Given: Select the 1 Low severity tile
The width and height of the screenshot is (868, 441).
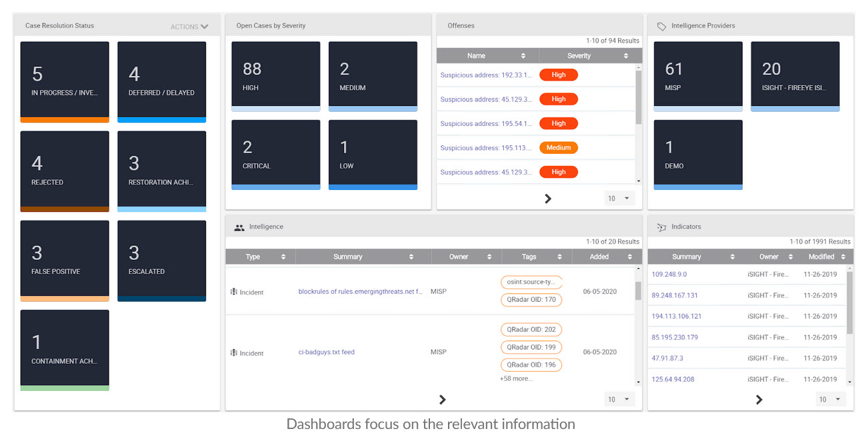Looking at the screenshot, I should [x=373, y=155].
